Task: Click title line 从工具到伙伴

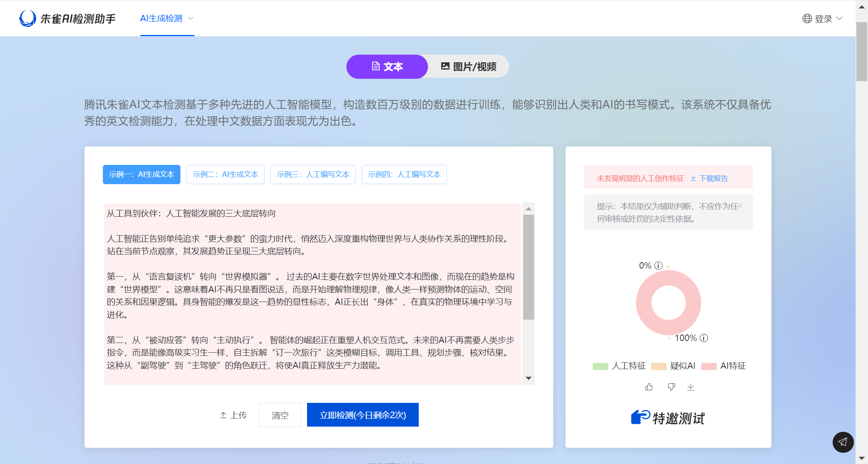Action: [191, 213]
